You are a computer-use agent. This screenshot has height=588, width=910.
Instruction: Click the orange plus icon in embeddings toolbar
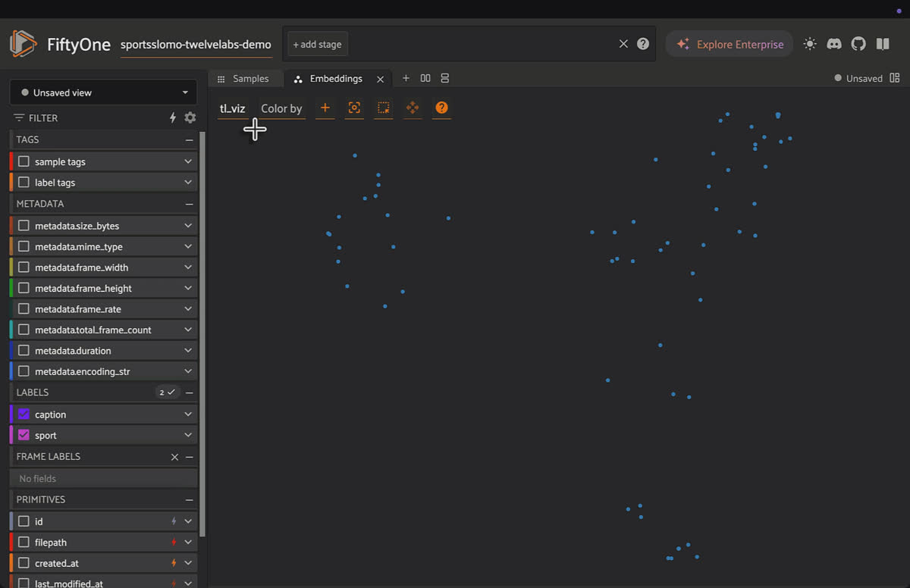coord(325,108)
